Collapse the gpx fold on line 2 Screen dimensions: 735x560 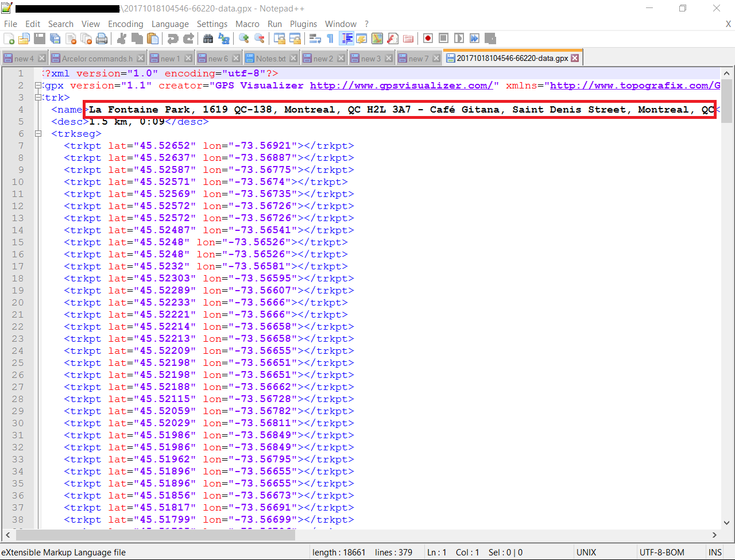tap(38, 86)
